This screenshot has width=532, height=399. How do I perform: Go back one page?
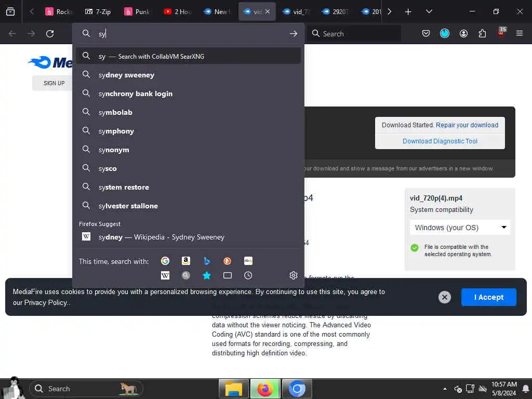click(12, 34)
